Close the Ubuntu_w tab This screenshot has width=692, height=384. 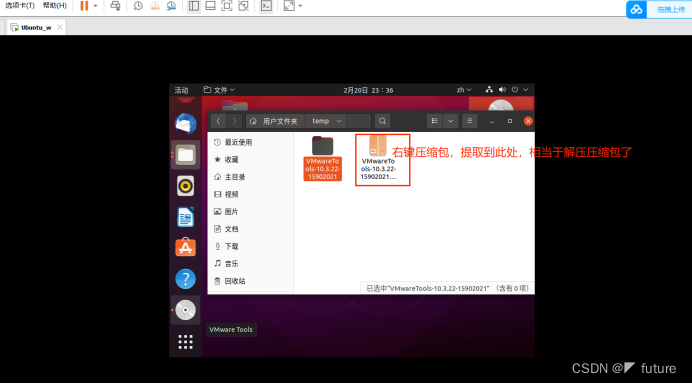pos(60,27)
